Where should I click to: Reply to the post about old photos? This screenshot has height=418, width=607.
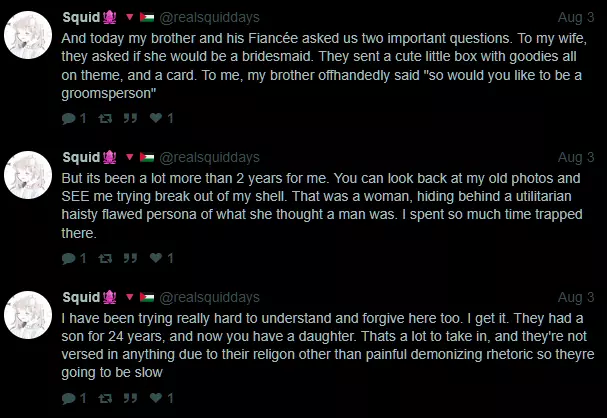click(x=68, y=258)
